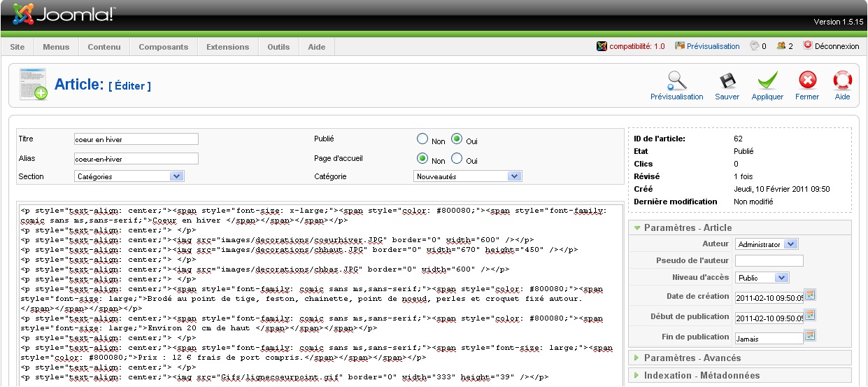Click the Prévisualisation magnifier toolbar icon
The image size is (868, 387).
(x=676, y=80)
